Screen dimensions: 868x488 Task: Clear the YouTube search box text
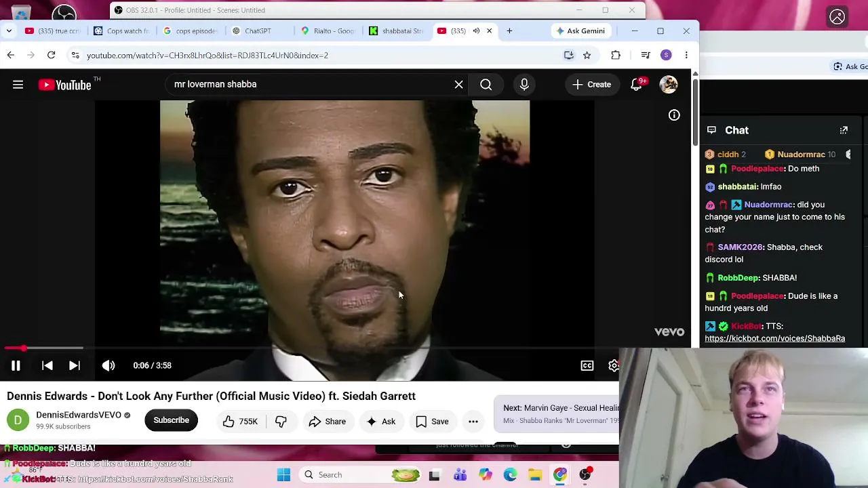pyautogui.click(x=459, y=85)
